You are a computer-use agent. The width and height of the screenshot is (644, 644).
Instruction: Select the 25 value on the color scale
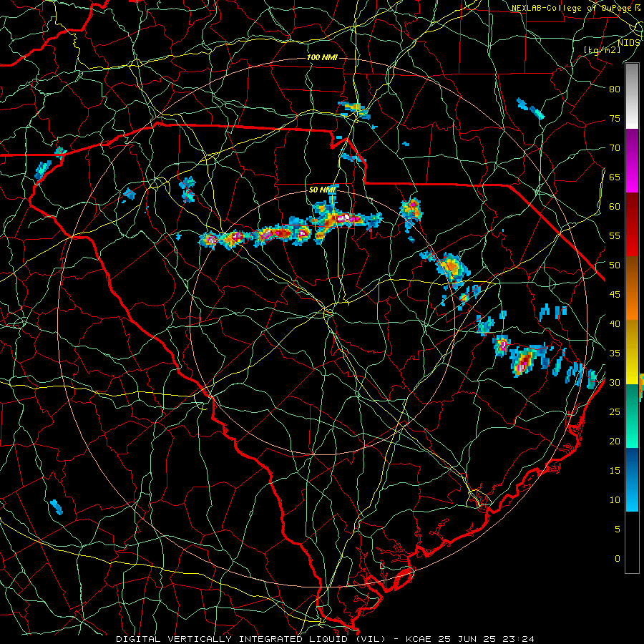click(615, 411)
